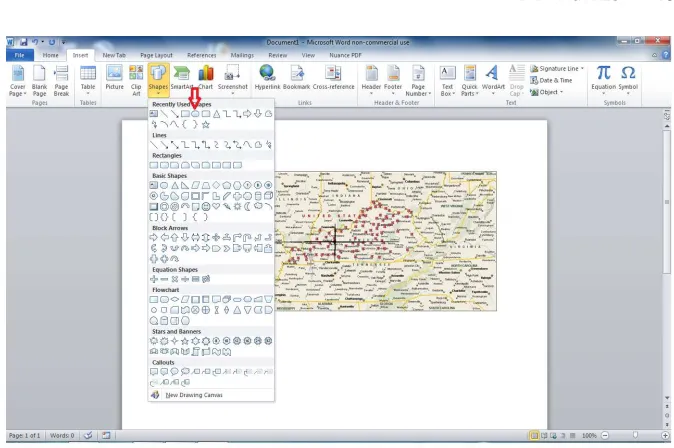674x448 pixels.
Task: Pick the Heart shape in Basic Shapes
Action: coord(216,206)
